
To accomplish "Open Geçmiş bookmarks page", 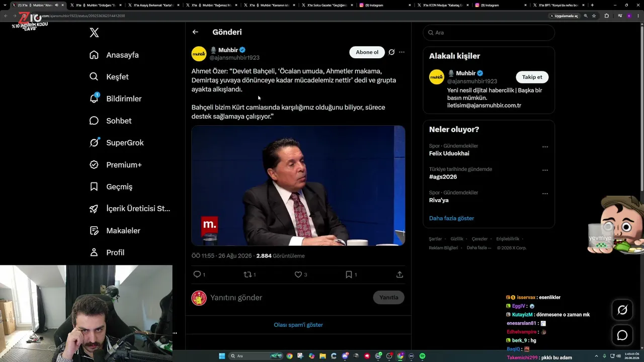I will [111, 187].
